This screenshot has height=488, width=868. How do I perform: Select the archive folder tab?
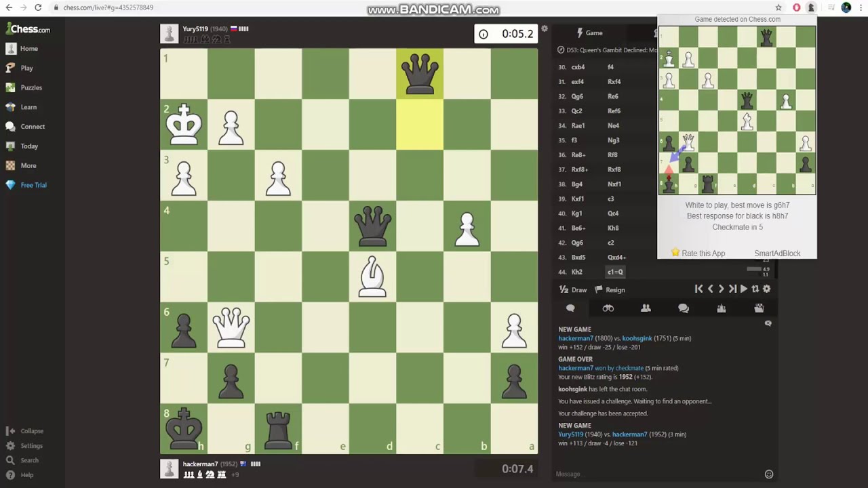(x=759, y=308)
